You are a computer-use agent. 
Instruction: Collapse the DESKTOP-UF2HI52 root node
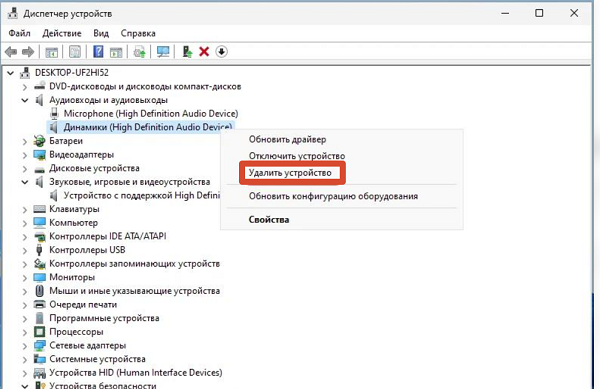[10, 73]
